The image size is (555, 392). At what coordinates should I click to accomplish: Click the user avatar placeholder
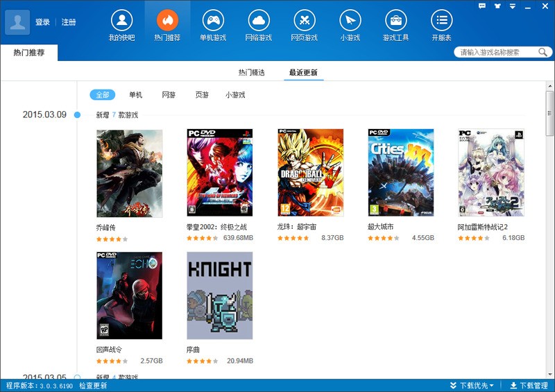coord(17,22)
